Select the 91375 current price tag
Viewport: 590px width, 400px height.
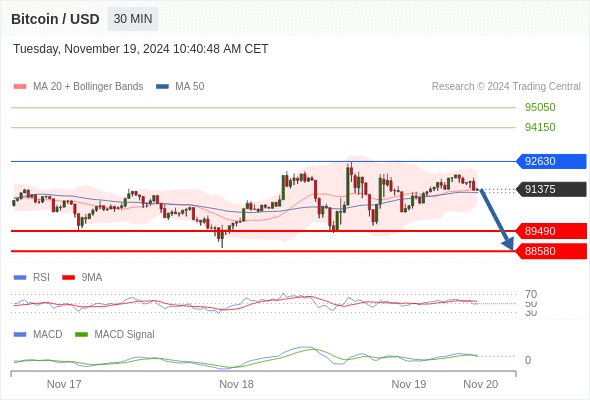[x=551, y=189]
